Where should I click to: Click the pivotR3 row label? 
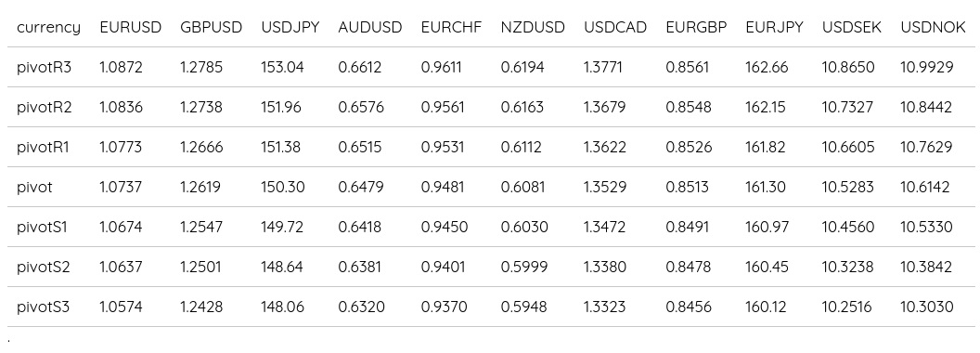click(45, 68)
